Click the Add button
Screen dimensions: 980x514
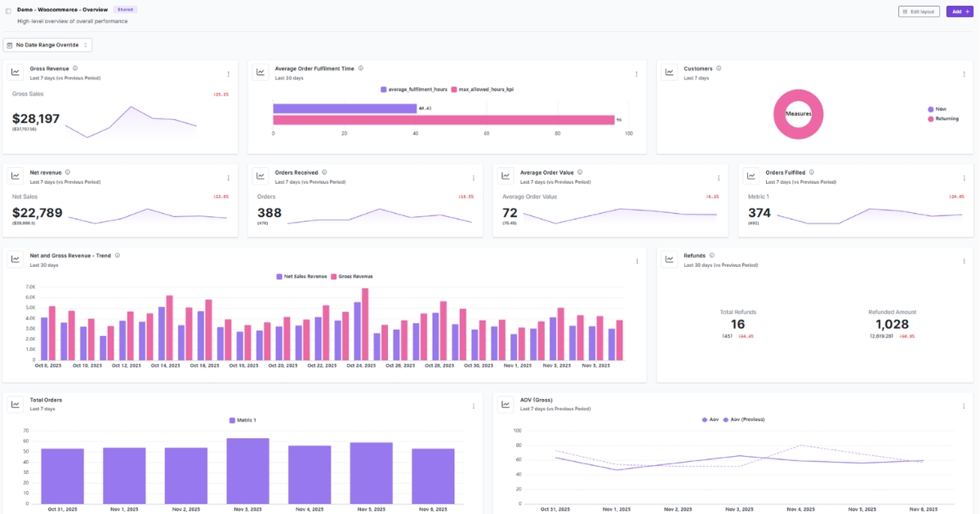958,11
